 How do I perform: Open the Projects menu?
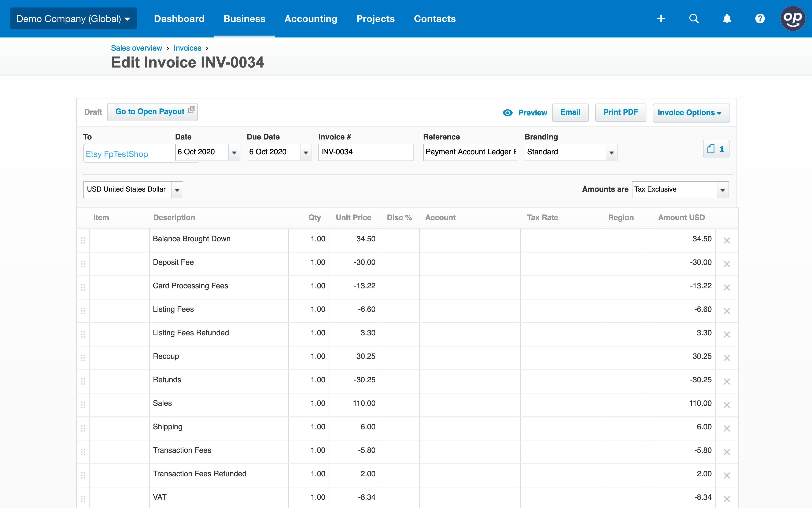[x=376, y=18]
